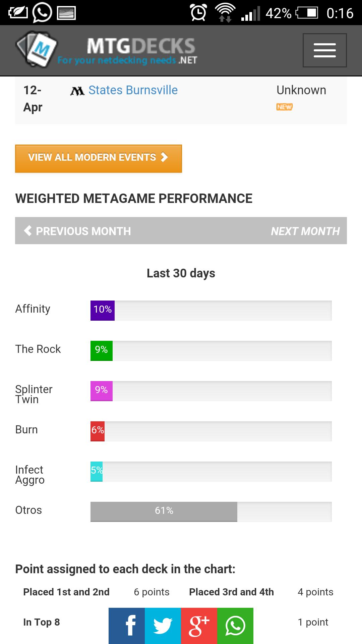Tap the cyan Infect Aggro bar
This screenshot has height=644, width=362.
pos(97,471)
